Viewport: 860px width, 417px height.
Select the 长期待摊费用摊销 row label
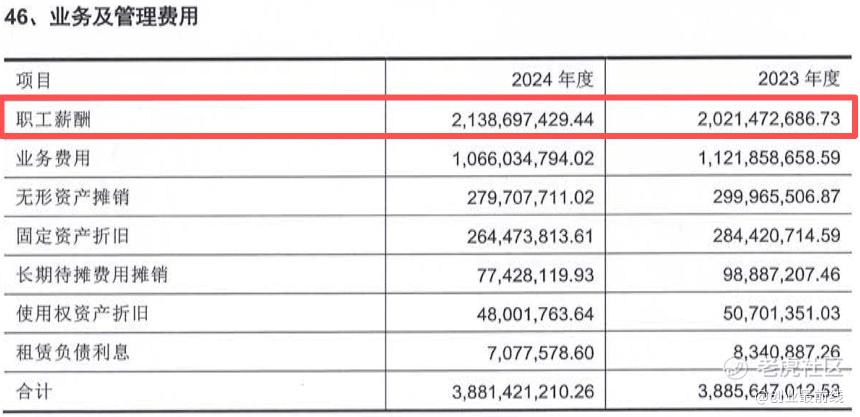pyautogui.click(x=91, y=274)
